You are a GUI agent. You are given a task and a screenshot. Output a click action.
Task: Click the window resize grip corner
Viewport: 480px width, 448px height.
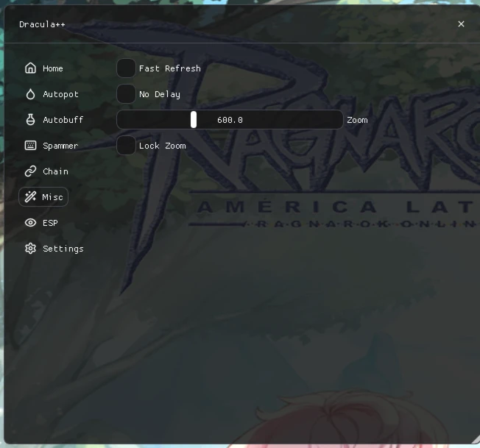click(476, 439)
